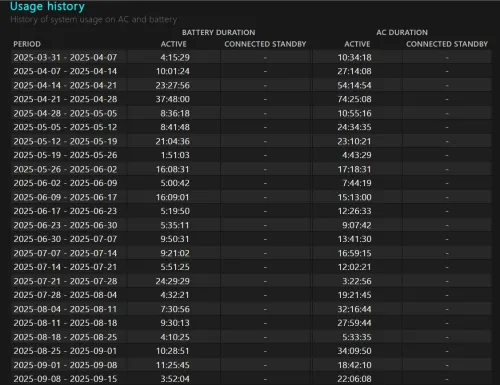The height and width of the screenshot is (385, 500).
Task: Select battery active value 4:15:29
Action: (x=175, y=57)
